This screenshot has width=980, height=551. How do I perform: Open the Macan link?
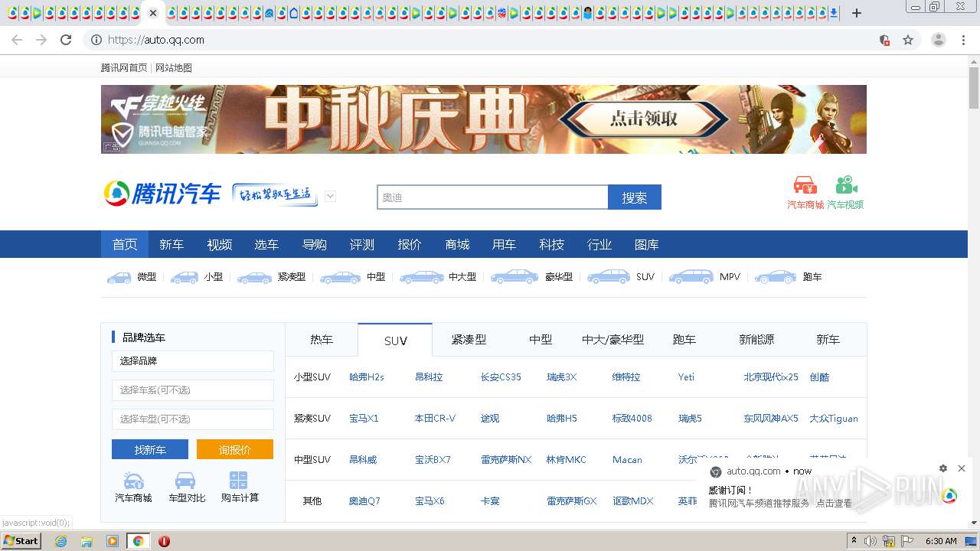627,460
